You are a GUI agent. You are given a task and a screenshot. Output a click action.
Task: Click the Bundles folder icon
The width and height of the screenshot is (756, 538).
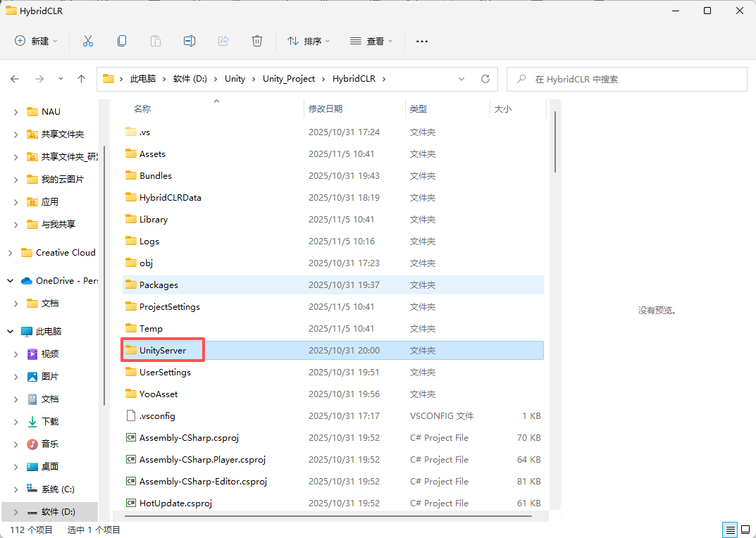pos(130,175)
